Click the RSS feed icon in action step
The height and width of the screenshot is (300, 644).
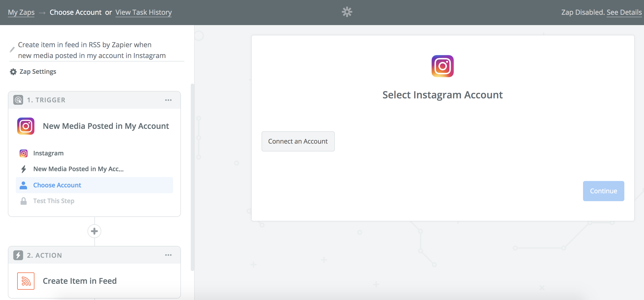[x=26, y=281]
